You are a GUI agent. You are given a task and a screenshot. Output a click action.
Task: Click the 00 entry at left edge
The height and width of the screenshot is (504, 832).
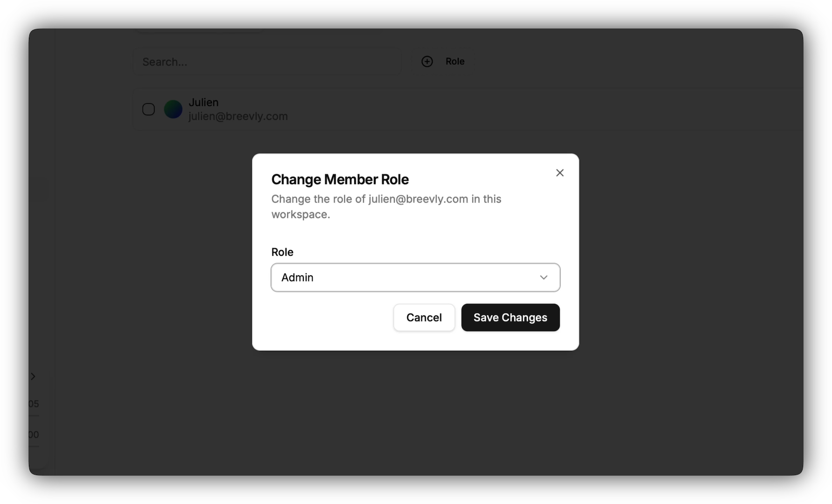coord(34,434)
